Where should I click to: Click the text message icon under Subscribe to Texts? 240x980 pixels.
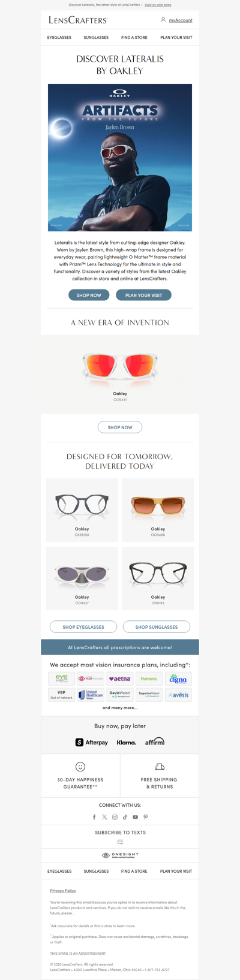120,842
